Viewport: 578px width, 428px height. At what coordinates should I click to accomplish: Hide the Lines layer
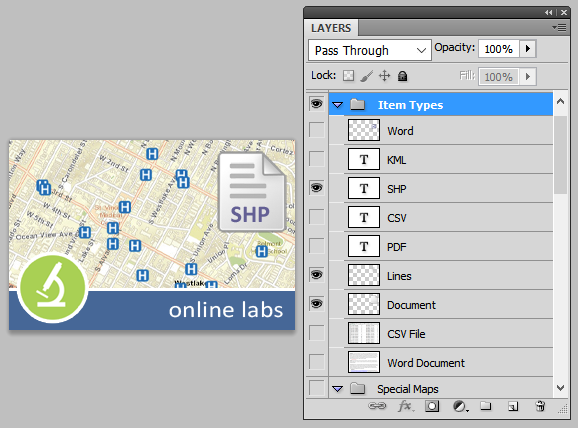click(x=316, y=275)
